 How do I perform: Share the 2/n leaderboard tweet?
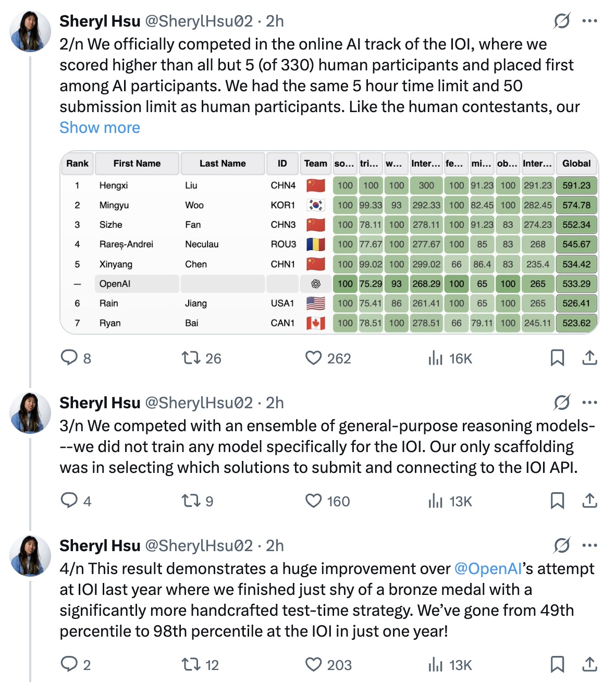(589, 358)
